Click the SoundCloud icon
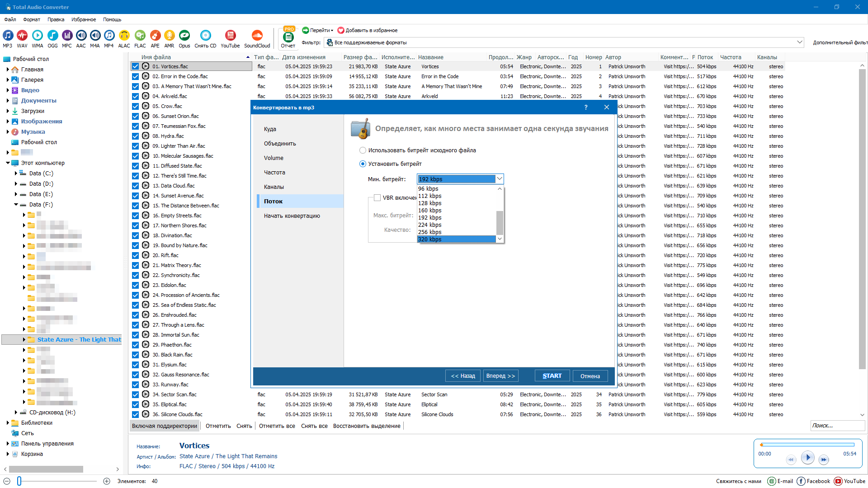This screenshot has height=488, width=868. click(257, 36)
